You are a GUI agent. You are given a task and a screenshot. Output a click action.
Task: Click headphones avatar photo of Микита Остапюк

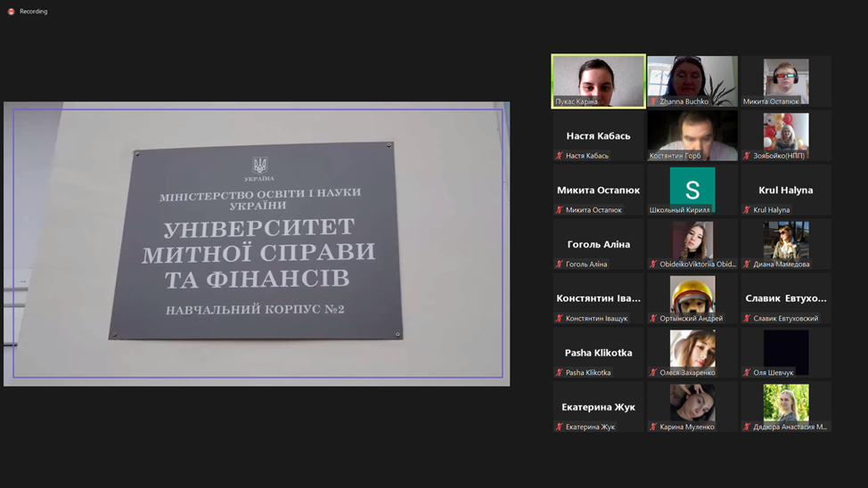(786, 81)
